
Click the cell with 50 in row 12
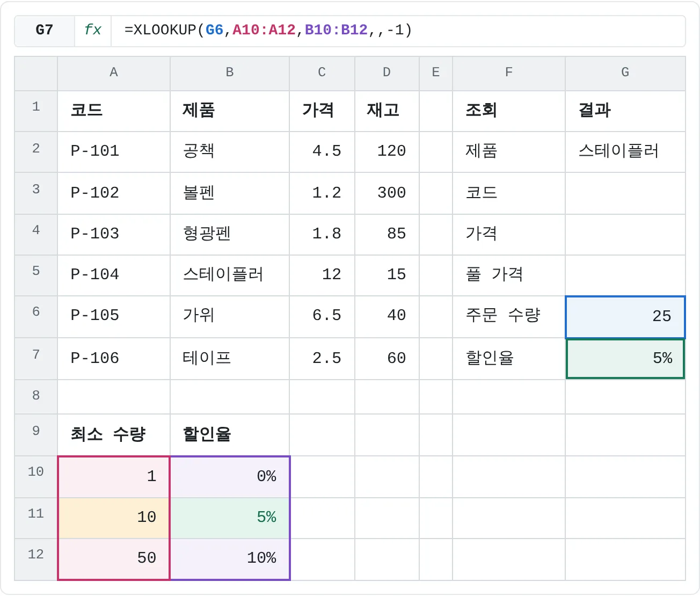[114, 559]
